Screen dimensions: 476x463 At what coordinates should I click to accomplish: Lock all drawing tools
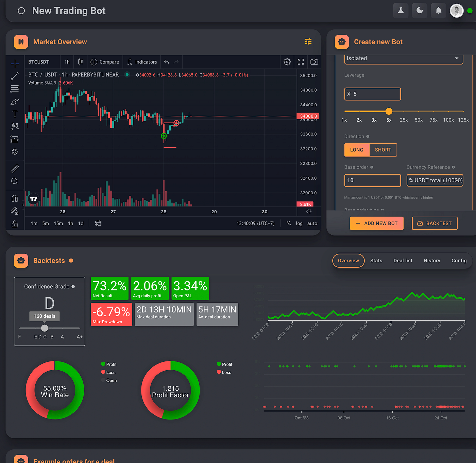click(15, 224)
